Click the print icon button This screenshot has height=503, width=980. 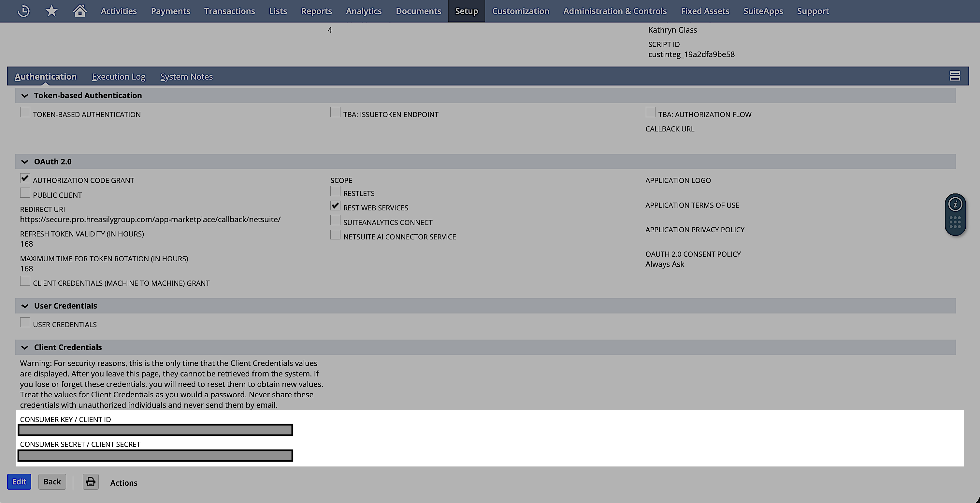click(91, 482)
